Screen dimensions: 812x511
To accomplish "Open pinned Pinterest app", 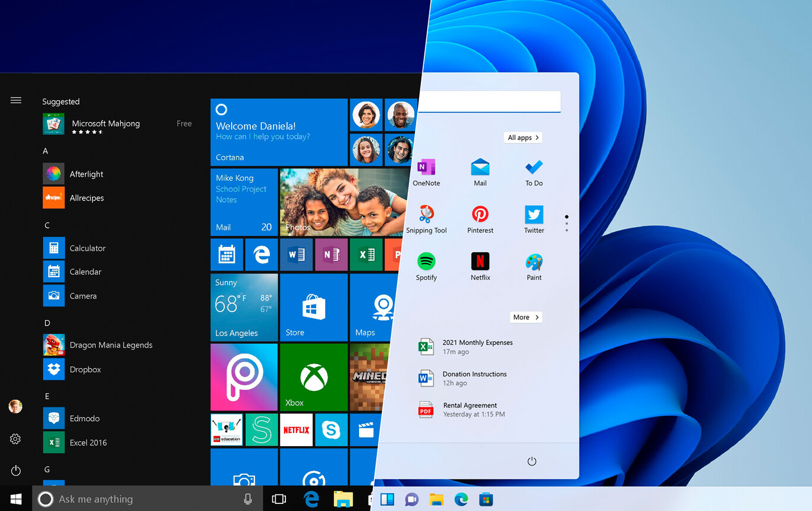I will point(480,220).
